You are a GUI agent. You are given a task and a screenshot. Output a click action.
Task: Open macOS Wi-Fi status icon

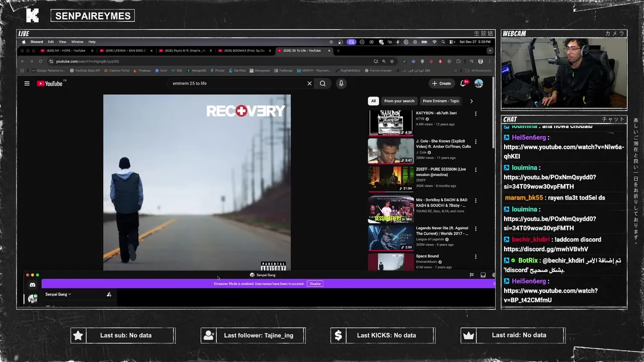coord(435,42)
